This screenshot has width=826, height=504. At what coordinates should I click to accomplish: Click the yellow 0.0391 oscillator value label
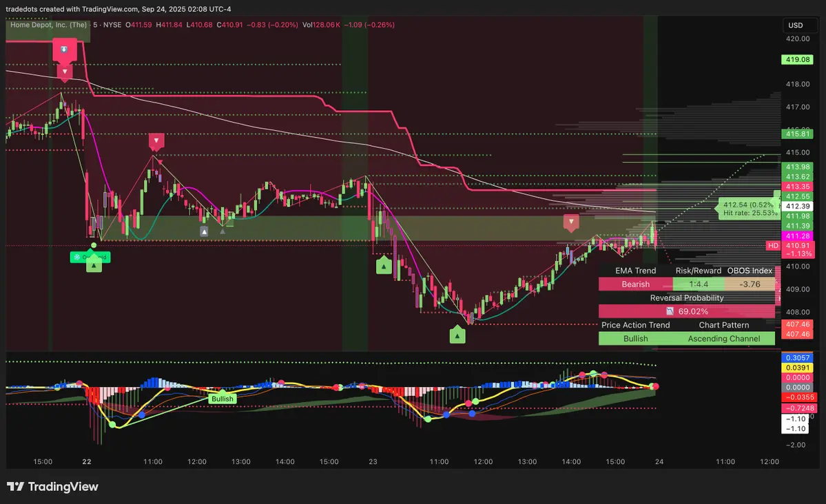click(x=798, y=368)
